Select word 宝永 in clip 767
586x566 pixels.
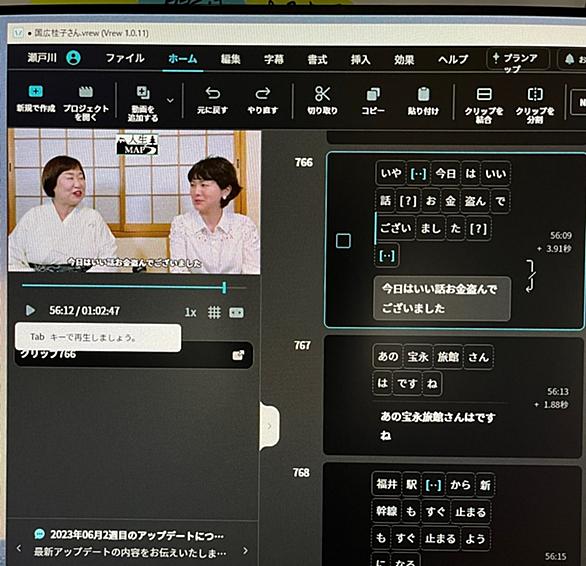coord(418,357)
